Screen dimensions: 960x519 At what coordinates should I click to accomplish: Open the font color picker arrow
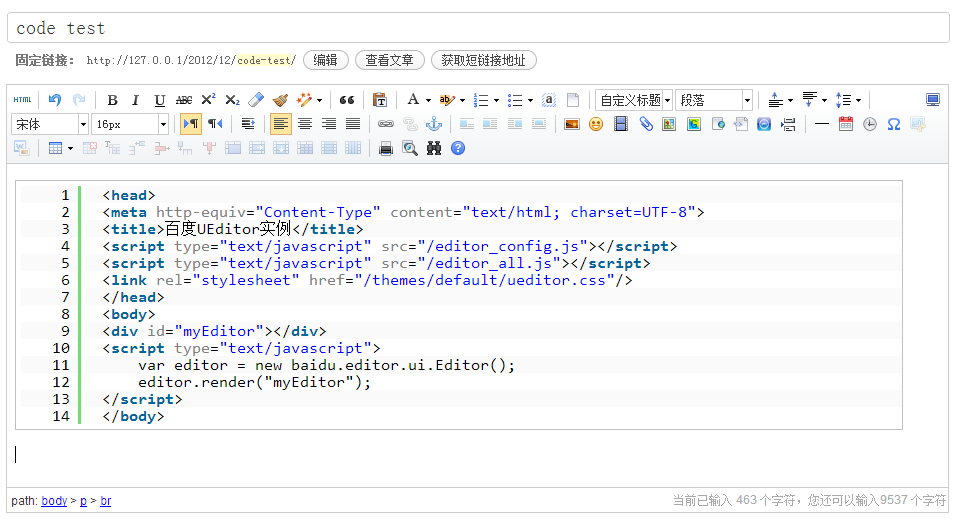click(x=428, y=100)
